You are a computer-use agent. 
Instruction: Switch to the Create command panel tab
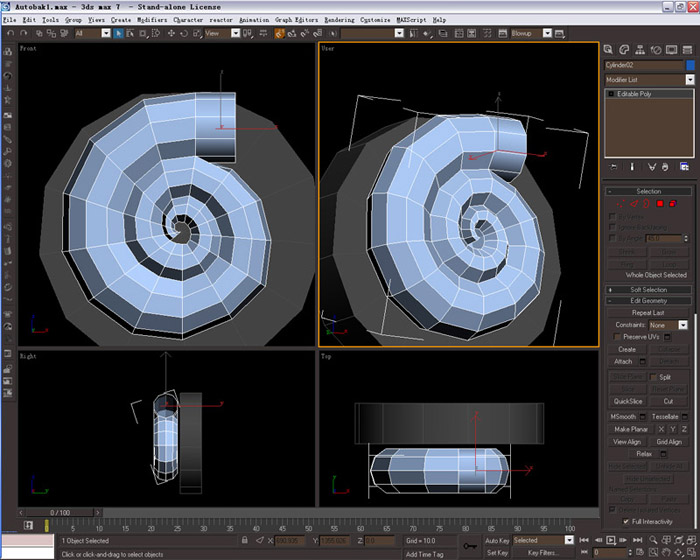608,50
